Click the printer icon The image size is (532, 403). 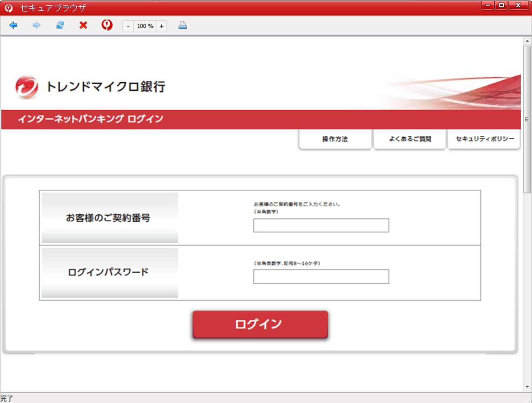pos(183,26)
